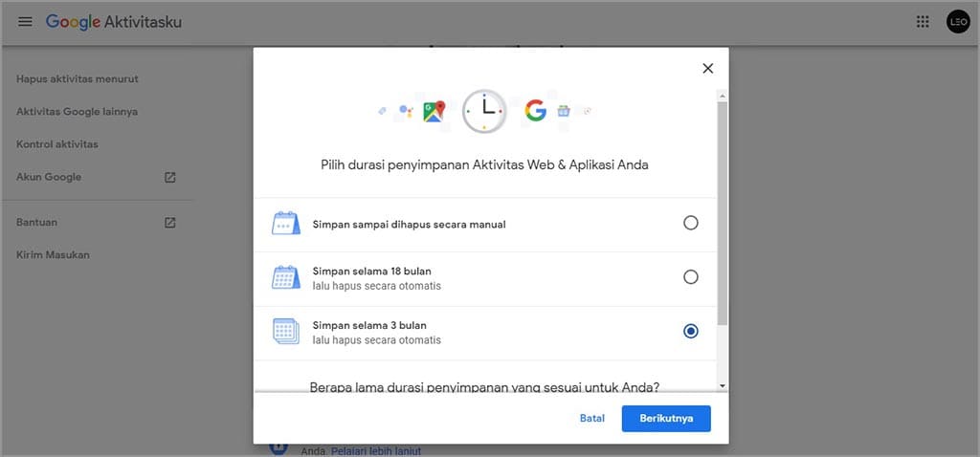The width and height of the screenshot is (980, 457).
Task: Click the Google G logo in dialog header
Action: 535,112
